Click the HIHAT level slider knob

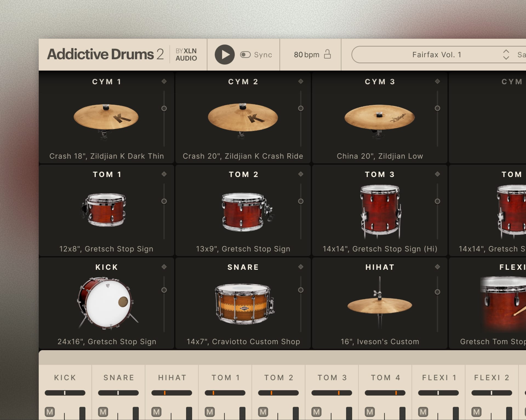click(x=438, y=292)
